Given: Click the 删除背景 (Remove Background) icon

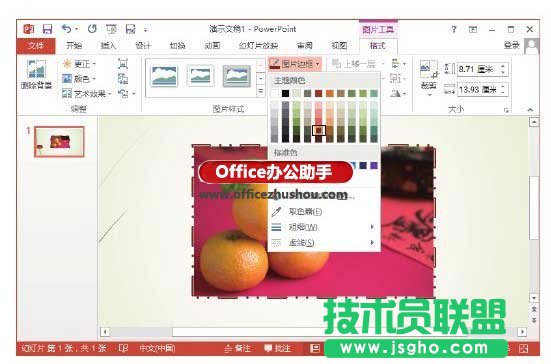Looking at the screenshot, I should pos(37,69).
